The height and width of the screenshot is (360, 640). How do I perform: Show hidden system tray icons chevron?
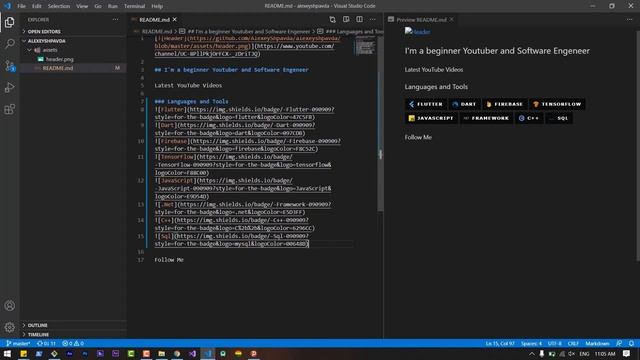532,353
